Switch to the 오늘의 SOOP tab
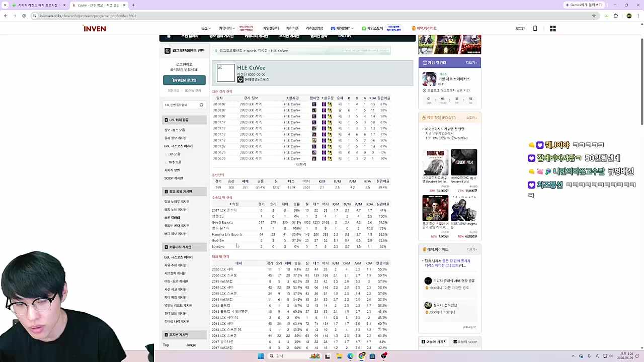 point(465,342)
